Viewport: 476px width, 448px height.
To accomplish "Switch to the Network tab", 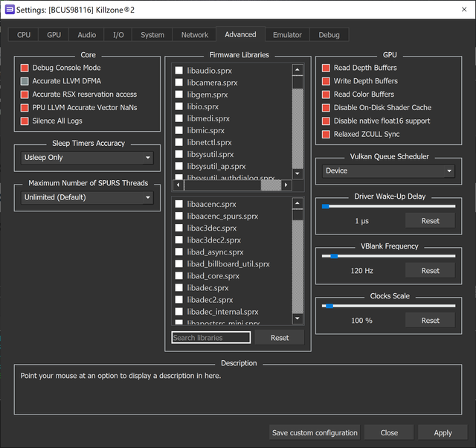I will [x=194, y=35].
